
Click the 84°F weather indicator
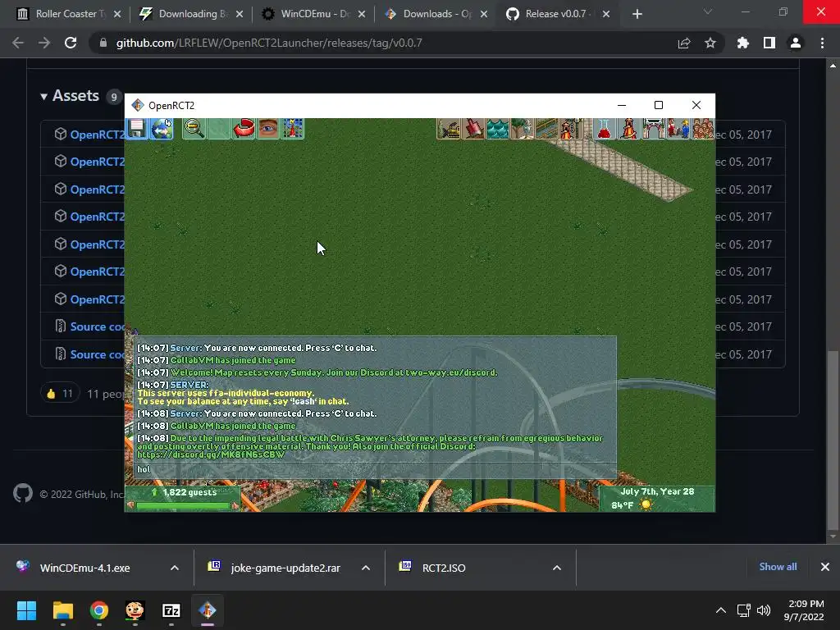click(x=622, y=505)
